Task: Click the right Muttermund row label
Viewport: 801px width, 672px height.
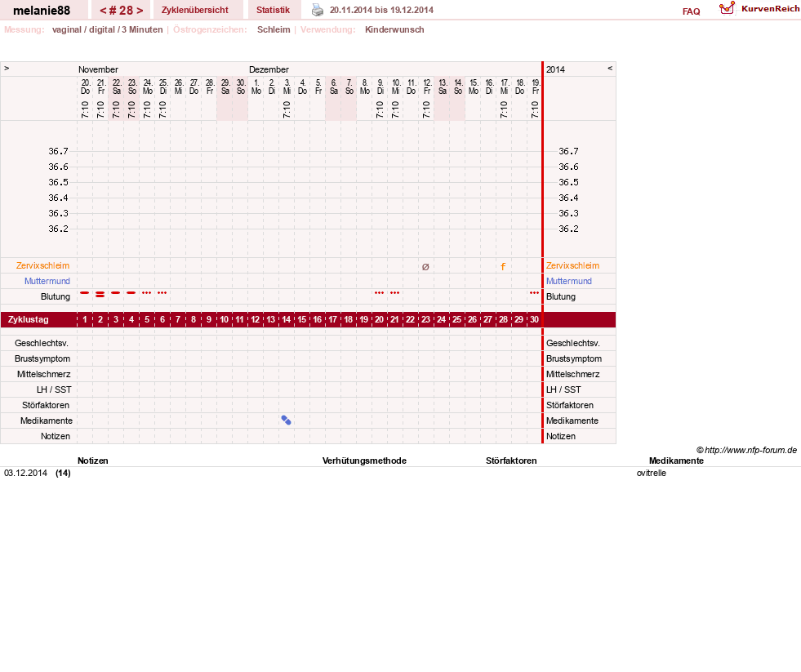Action: point(568,281)
